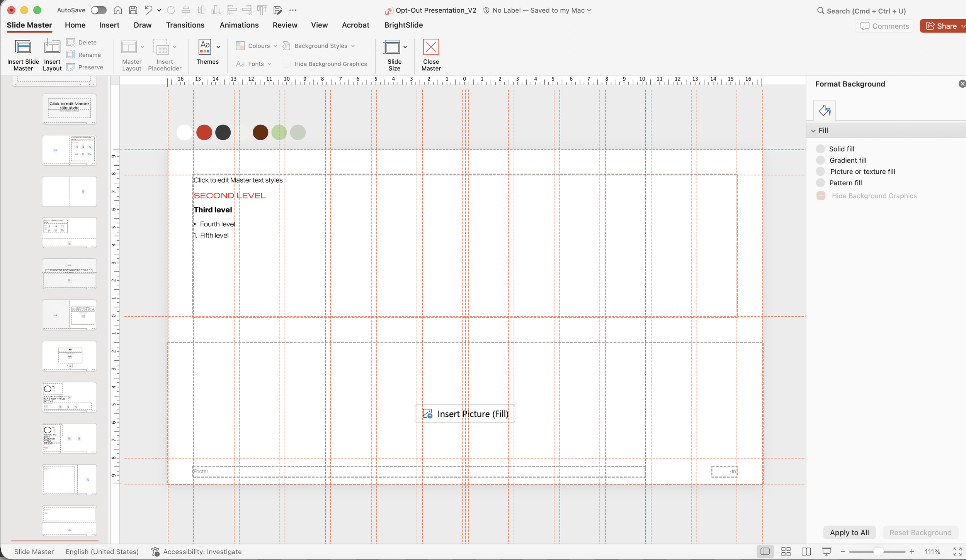The image size is (966, 560).
Task: Select Picture or texture fill
Action: [x=820, y=171]
